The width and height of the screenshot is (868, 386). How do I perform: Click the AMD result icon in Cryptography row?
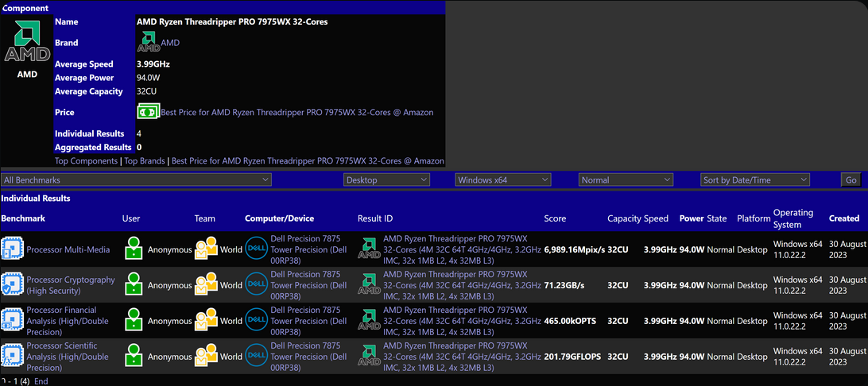click(370, 284)
